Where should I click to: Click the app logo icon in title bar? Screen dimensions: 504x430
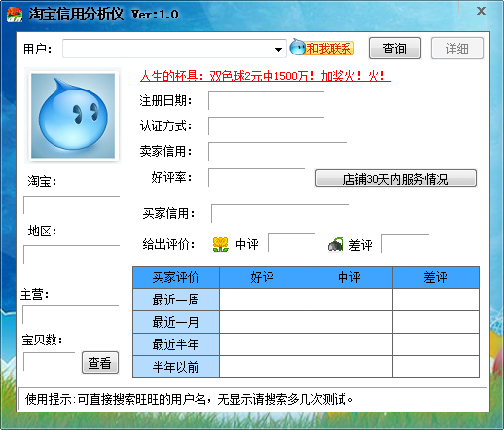coord(15,15)
